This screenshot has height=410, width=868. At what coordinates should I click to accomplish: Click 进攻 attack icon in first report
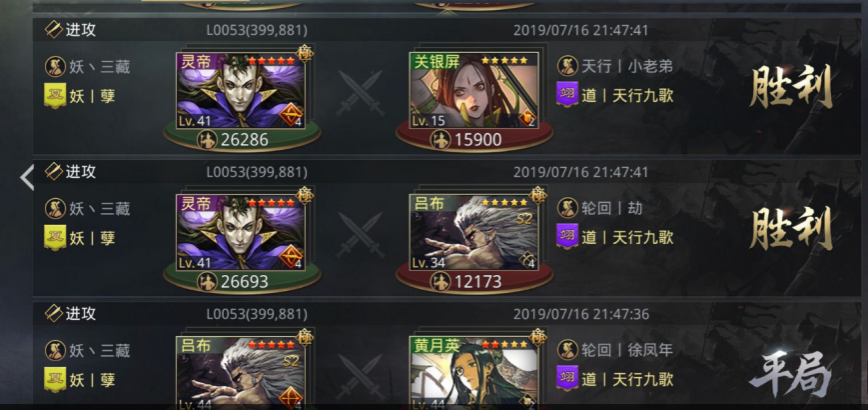point(54,30)
